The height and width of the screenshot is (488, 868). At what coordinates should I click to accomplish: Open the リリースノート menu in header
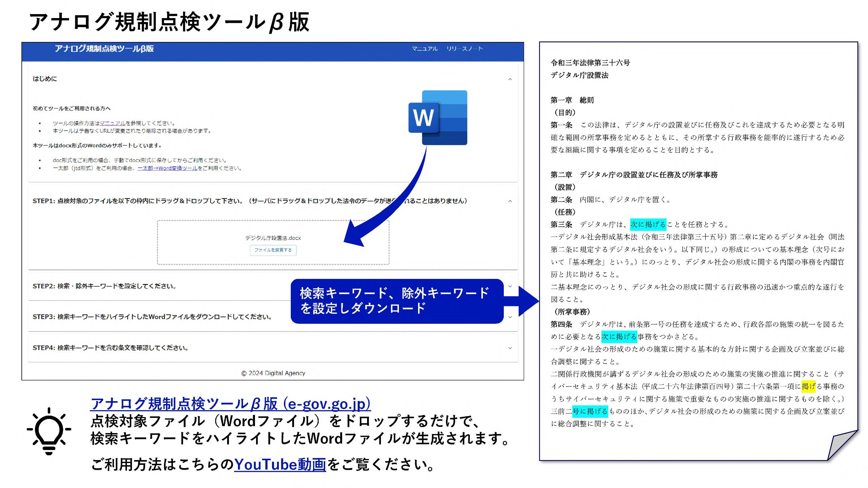click(x=464, y=48)
